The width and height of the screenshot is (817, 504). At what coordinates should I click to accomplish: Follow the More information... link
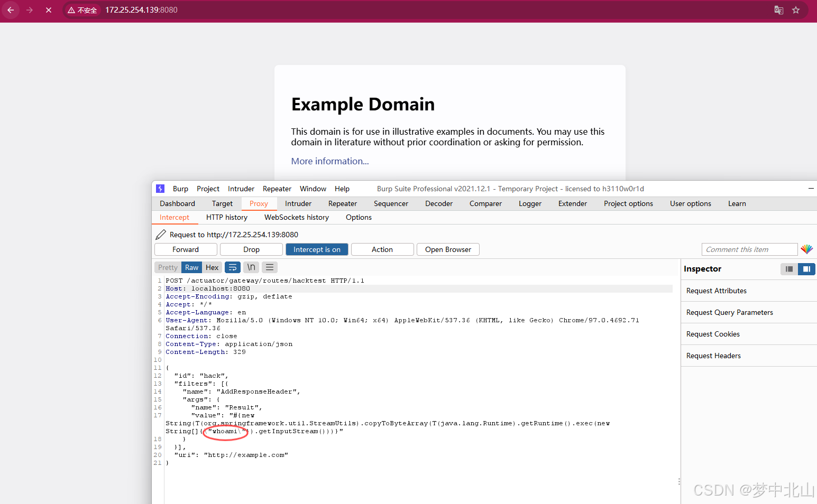[x=330, y=161]
